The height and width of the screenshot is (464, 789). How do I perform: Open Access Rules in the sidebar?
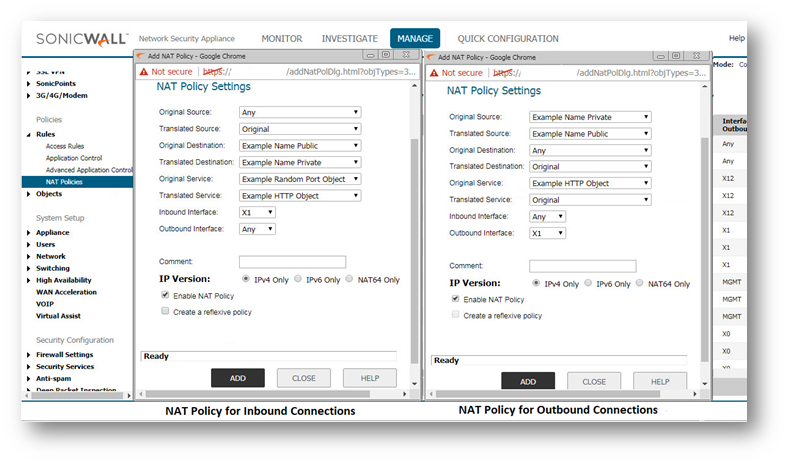coord(65,146)
